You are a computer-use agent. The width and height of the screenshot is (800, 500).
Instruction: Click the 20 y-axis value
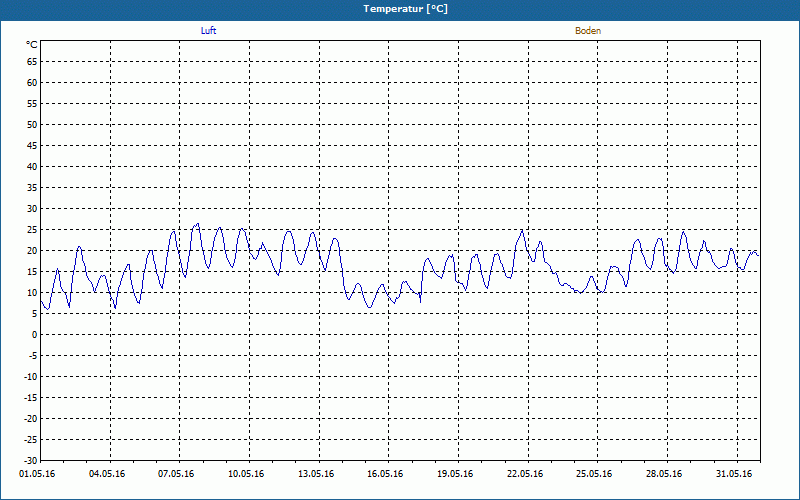pyautogui.click(x=32, y=251)
